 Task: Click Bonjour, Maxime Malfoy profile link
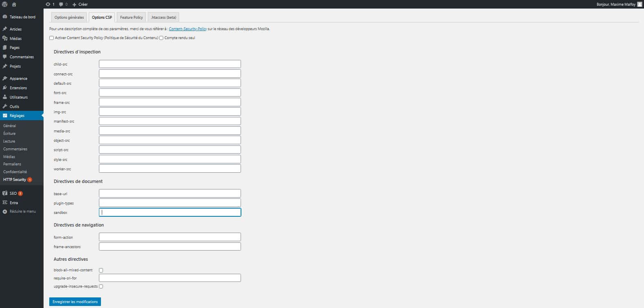tap(616, 4)
